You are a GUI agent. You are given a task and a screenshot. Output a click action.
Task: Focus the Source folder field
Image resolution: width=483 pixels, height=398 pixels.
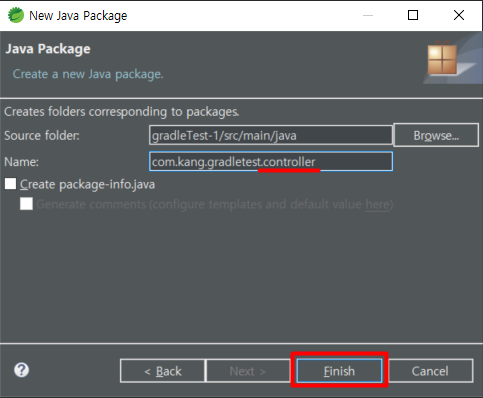tap(271, 135)
